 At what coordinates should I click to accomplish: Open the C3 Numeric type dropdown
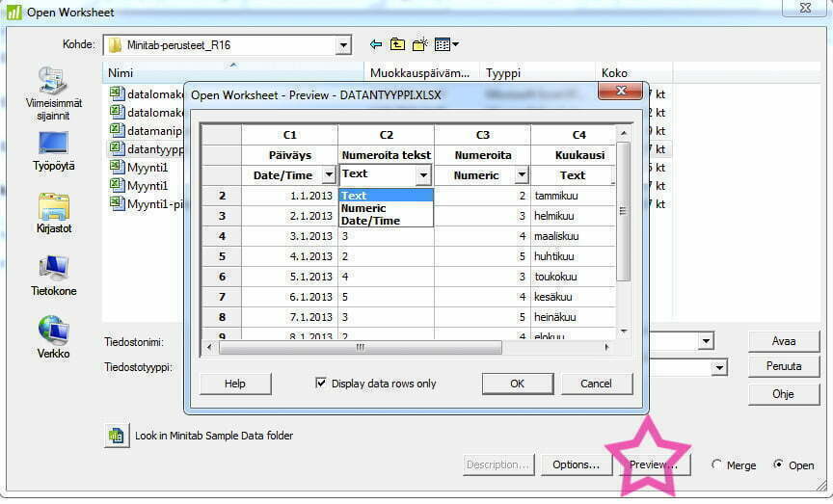[x=522, y=174]
